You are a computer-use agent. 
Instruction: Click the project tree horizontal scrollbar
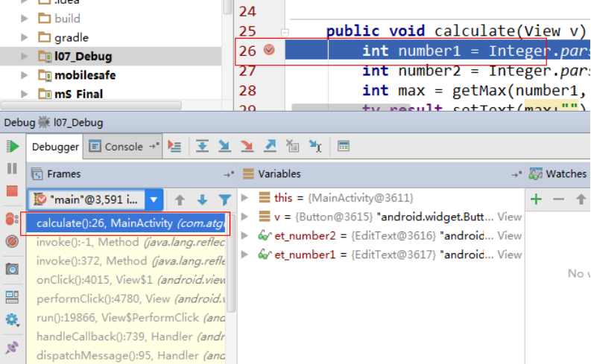click(91, 105)
